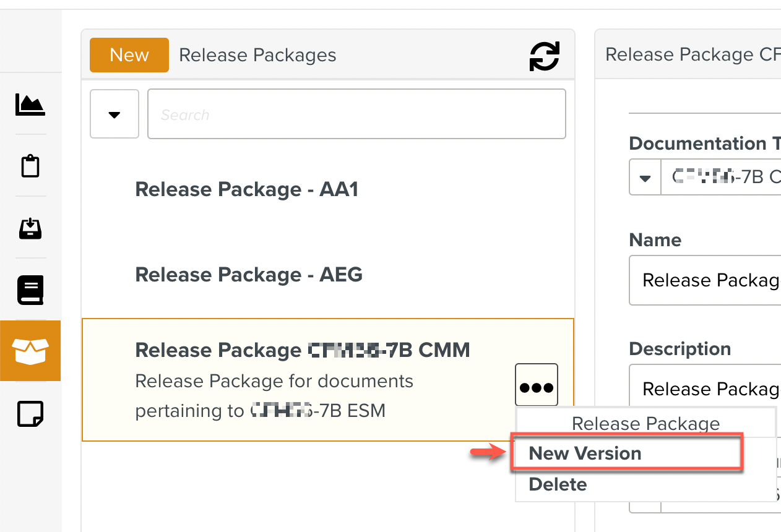Screen dimensions: 781x532
Task: Refresh the Release Packages list
Action: pos(545,56)
